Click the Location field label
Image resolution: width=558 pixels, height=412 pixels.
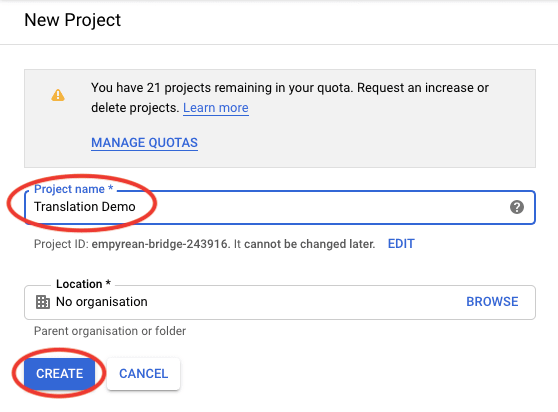83,284
